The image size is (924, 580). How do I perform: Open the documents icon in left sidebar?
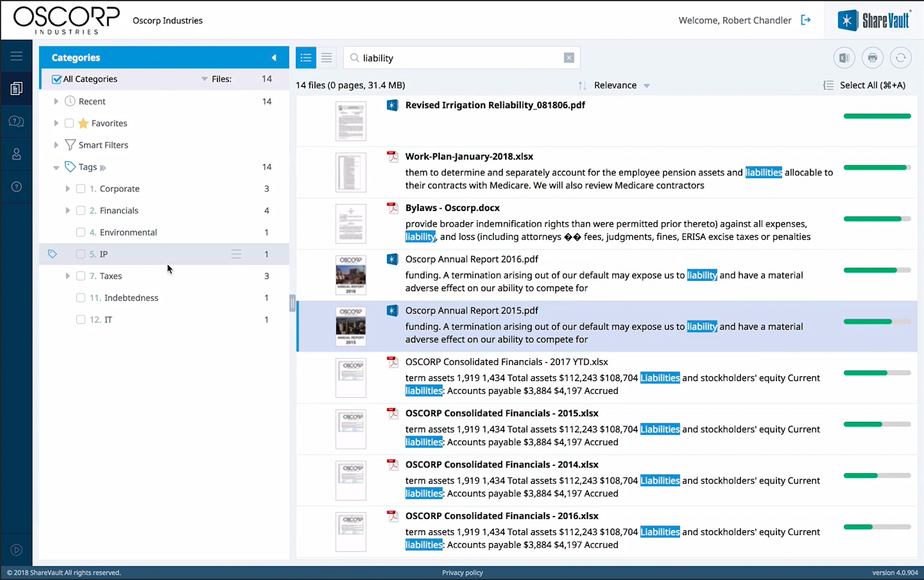click(x=16, y=88)
